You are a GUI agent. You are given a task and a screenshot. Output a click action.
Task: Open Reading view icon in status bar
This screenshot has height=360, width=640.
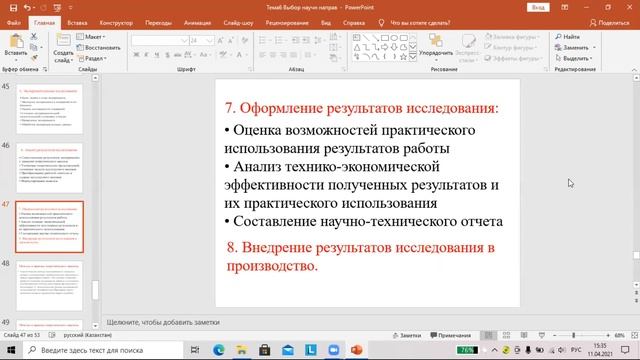(x=524, y=335)
